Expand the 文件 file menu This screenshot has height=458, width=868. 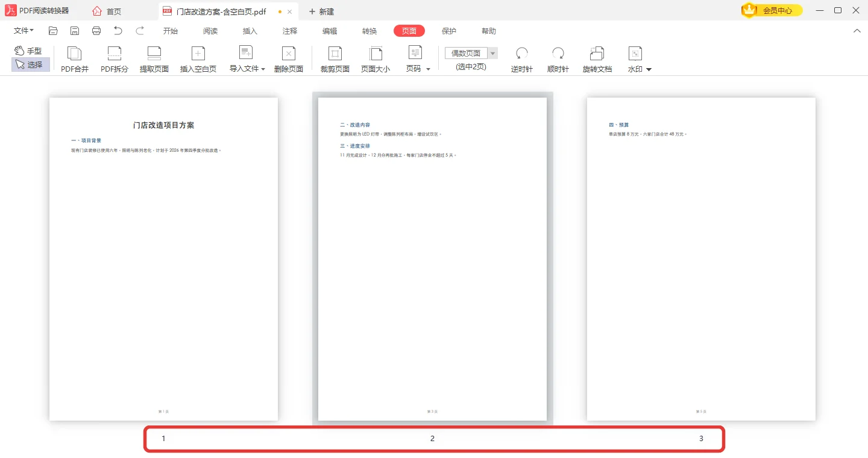pyautogui.click(x=24, y=31)
